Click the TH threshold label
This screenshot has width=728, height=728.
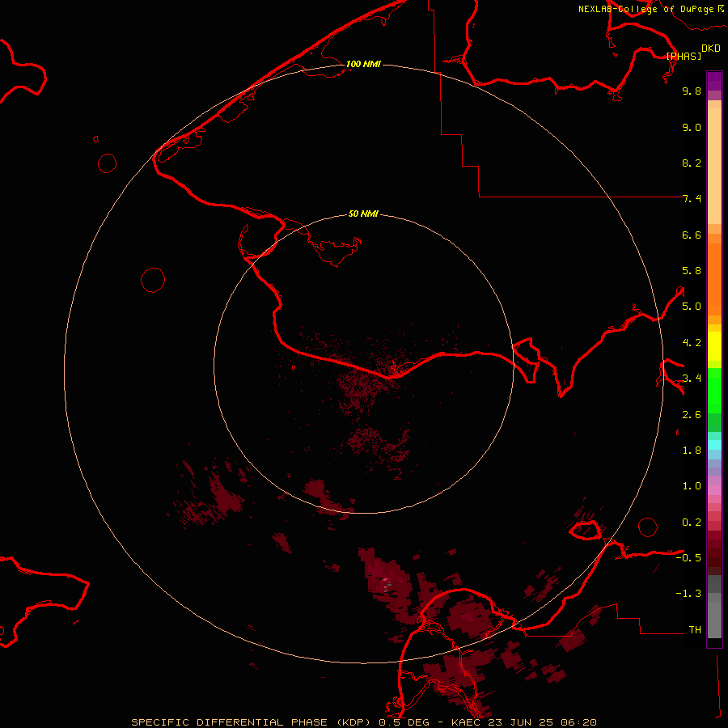pyautogui.click(x=695, y=630)
